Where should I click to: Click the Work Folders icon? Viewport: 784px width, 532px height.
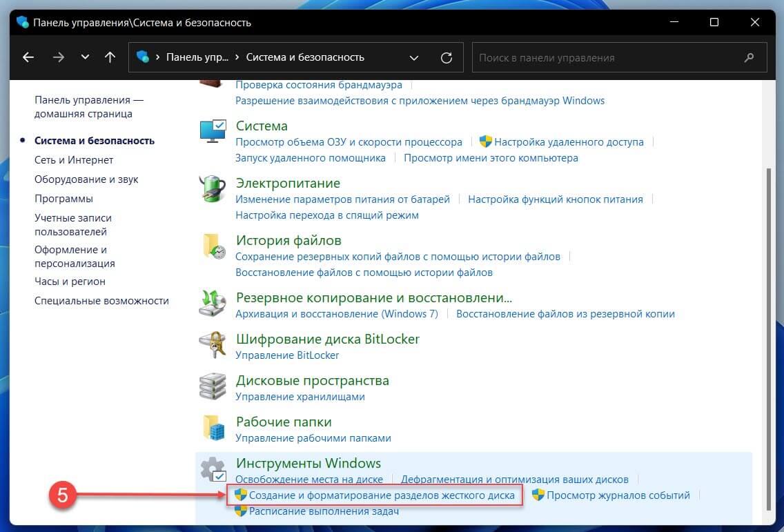point(213,428)
